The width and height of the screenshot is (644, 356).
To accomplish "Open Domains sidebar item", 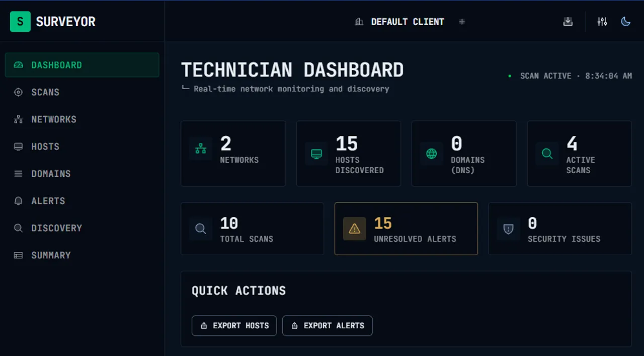I will tap(50, 174).
